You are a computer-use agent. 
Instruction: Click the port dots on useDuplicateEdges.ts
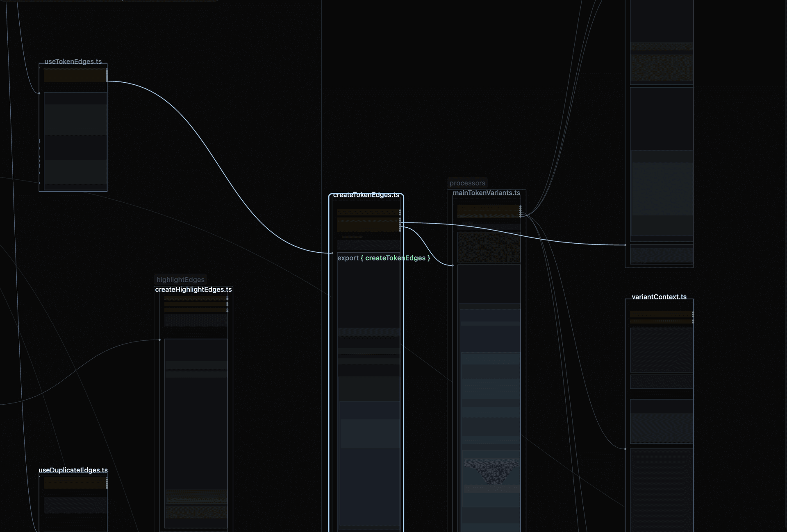click(x=107, y=483)
